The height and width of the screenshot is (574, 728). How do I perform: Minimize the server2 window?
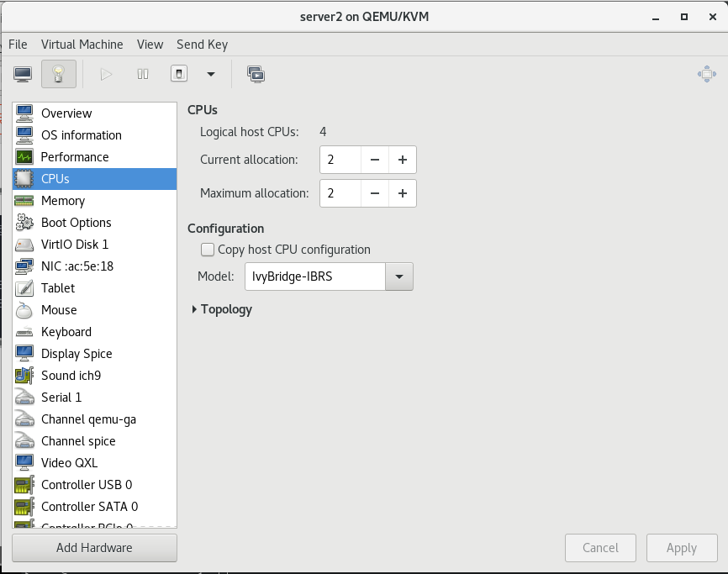pyautogui.click(x=656, y=18)
